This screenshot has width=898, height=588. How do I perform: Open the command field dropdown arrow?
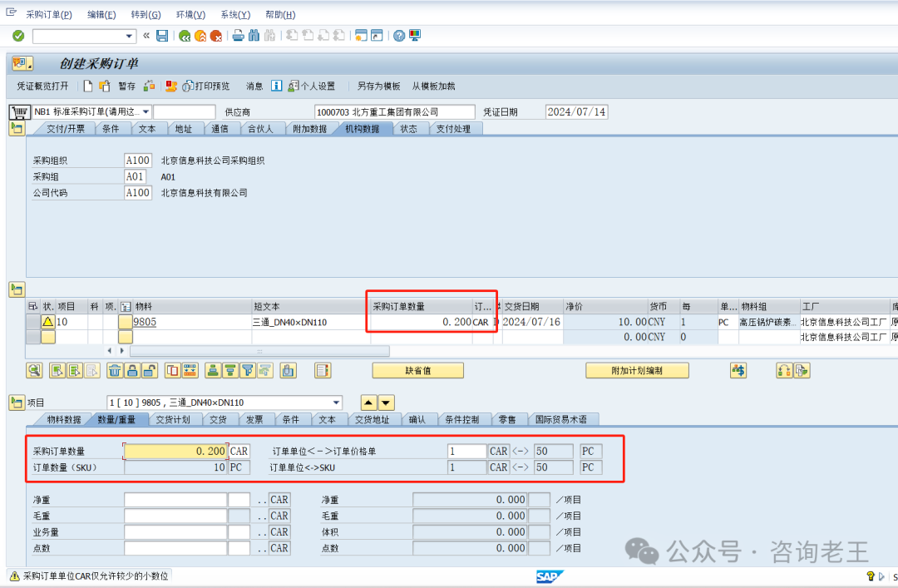tap(130, 36)
